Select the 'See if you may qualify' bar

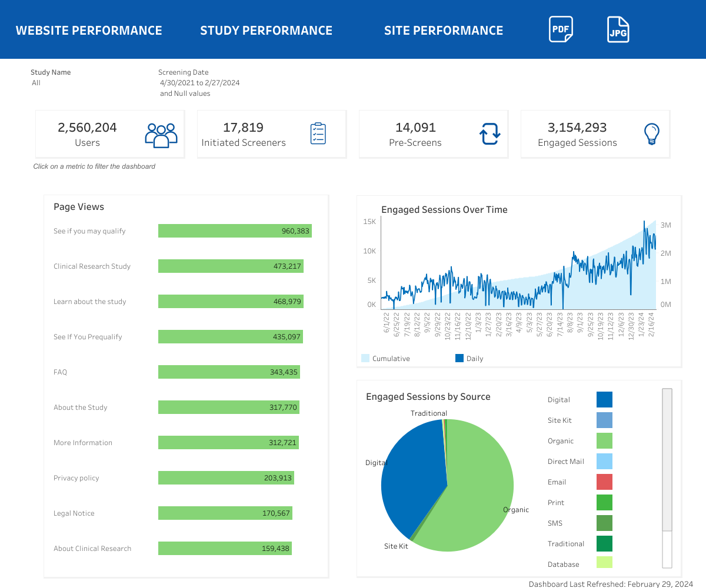click(235, 231)
